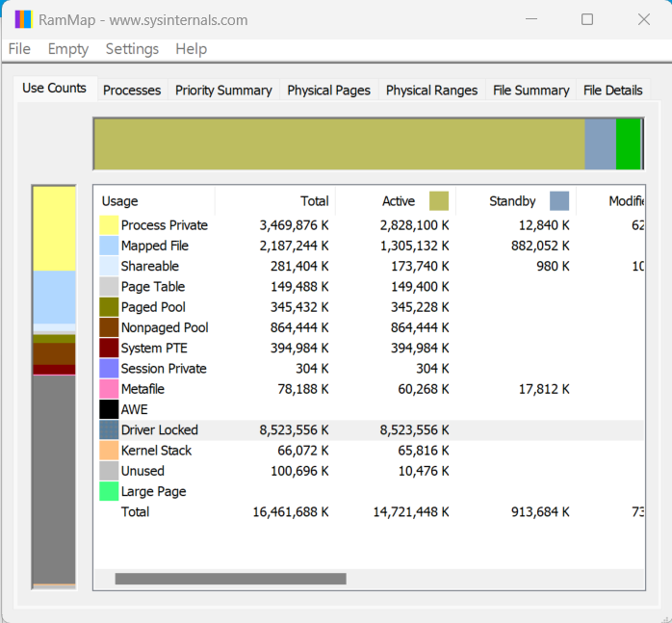Click the green segment of memory bar
The height and width of the screenshot is (623, 672).
(x=628, y=144)
